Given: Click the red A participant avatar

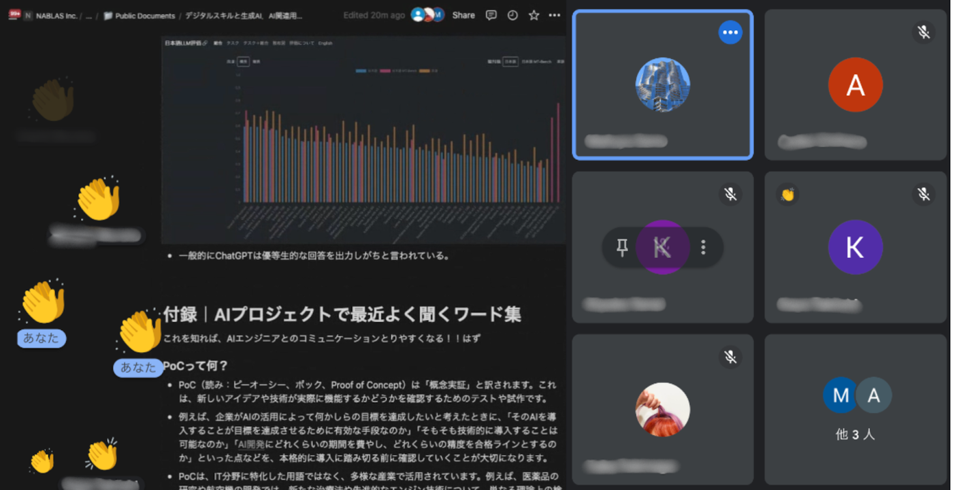Looking at the screenshot, I should coord(855,85).
